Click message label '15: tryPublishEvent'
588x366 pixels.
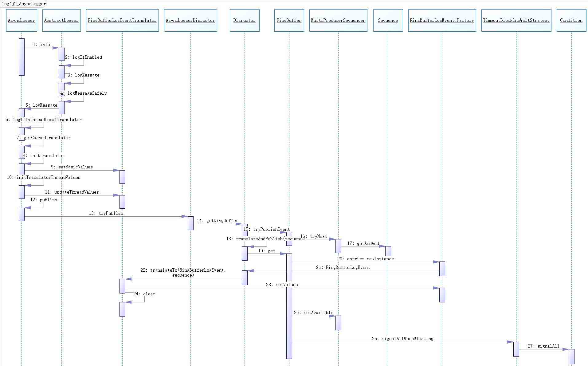(x=267, y=229)
